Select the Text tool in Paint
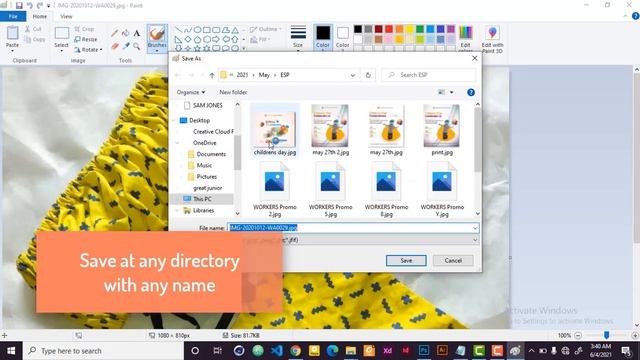Viewport: 640px width, 360px height. click(137, 33)
